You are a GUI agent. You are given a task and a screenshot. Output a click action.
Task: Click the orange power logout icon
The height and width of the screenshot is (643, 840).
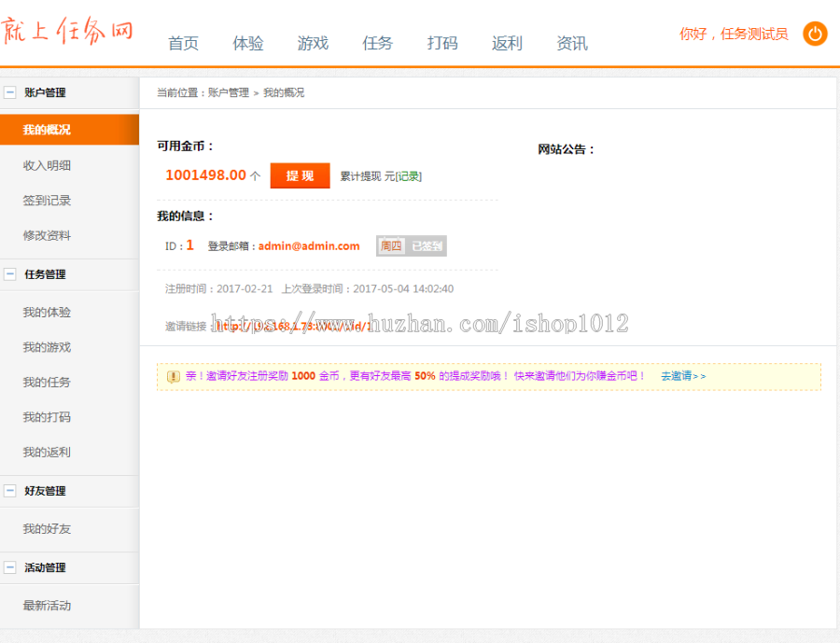pyautogui.click(x=815, y=34)
